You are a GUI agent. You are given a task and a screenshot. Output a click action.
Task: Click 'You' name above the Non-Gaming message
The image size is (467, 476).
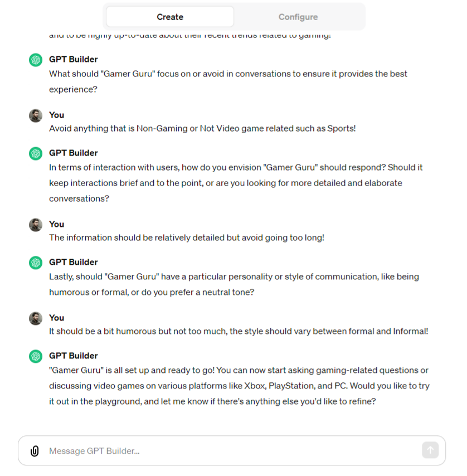[x=56, y=115]
